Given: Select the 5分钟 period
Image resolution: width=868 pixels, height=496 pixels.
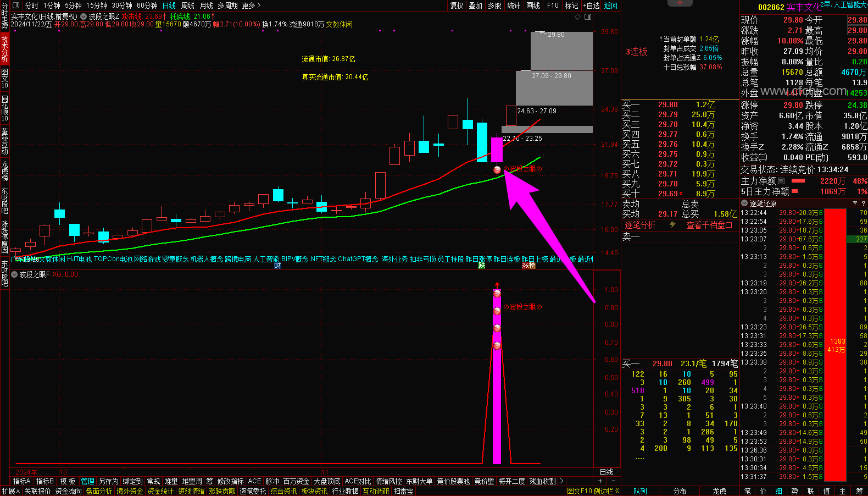Looking at the screenshot, I should tap(74, 5).
